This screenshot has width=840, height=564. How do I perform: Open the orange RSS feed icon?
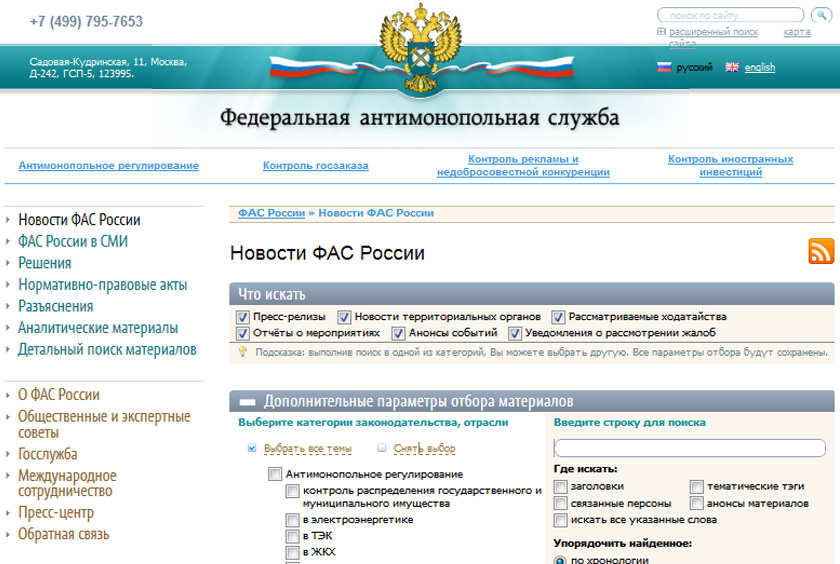[x=821, y=251]
